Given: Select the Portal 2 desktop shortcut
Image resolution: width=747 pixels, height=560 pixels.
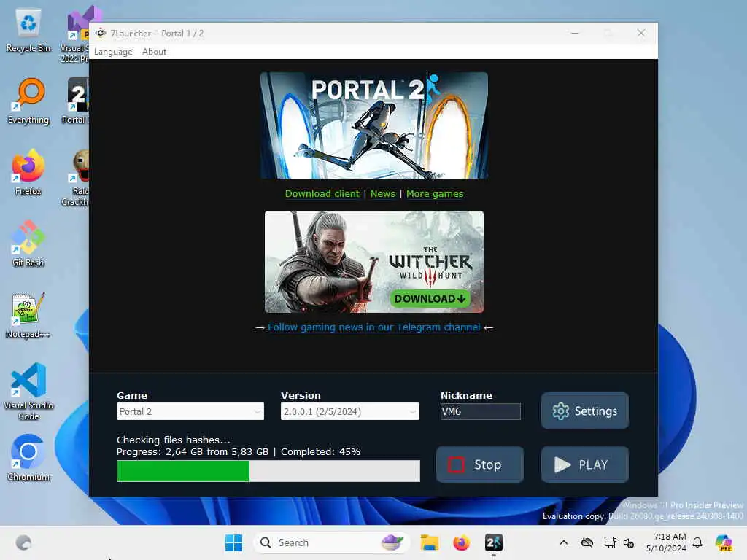Looking at the screenshot, I should pos(76,101).
